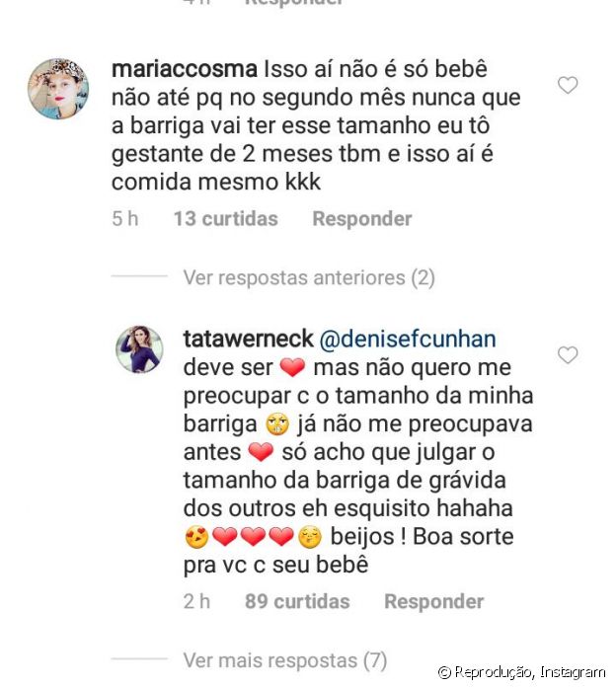Click the cropped "4 h" timestamp at top
Image resolution: width=616 pixels, height=687 pixels.
pyautogui.click(x=195, y=3)
